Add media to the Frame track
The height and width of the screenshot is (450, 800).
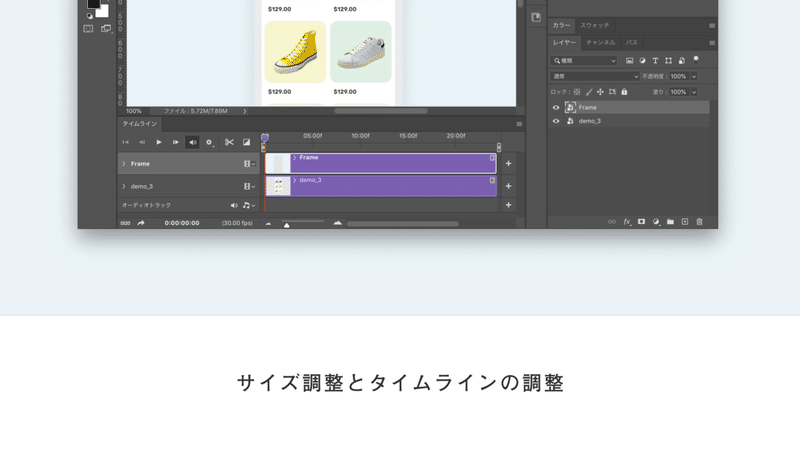tap(508, 163)
